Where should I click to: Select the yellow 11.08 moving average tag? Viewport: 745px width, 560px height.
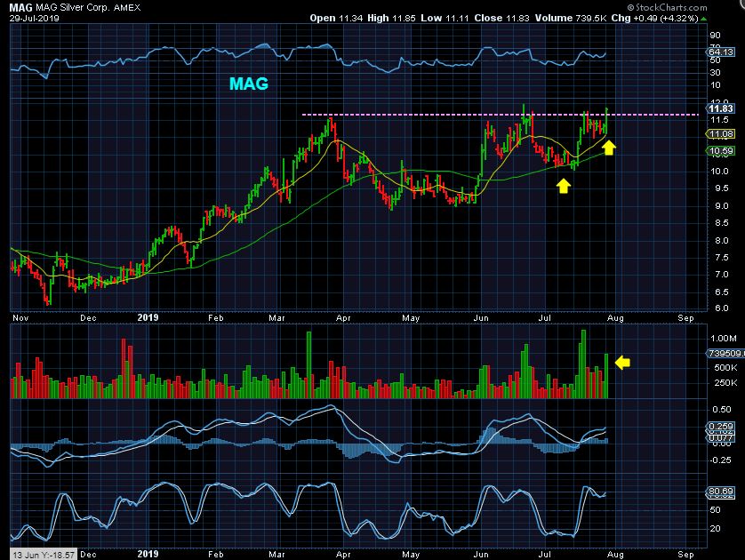718,134
